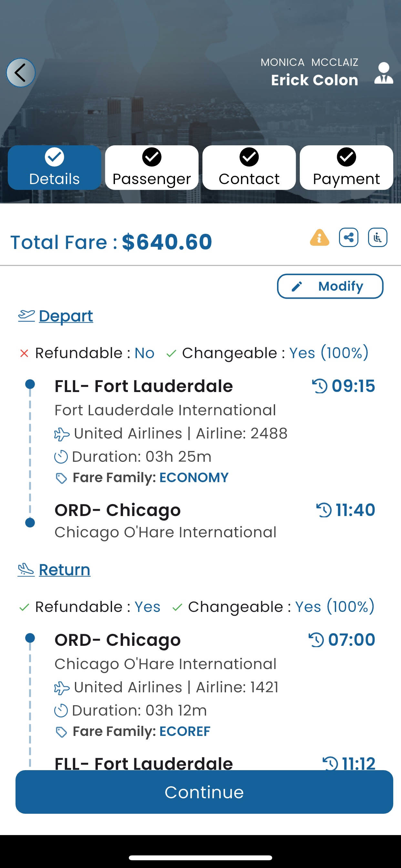Open the Passenger step tab
The height and width of the screenshot is (868, 401).
[x=152, y=168]
